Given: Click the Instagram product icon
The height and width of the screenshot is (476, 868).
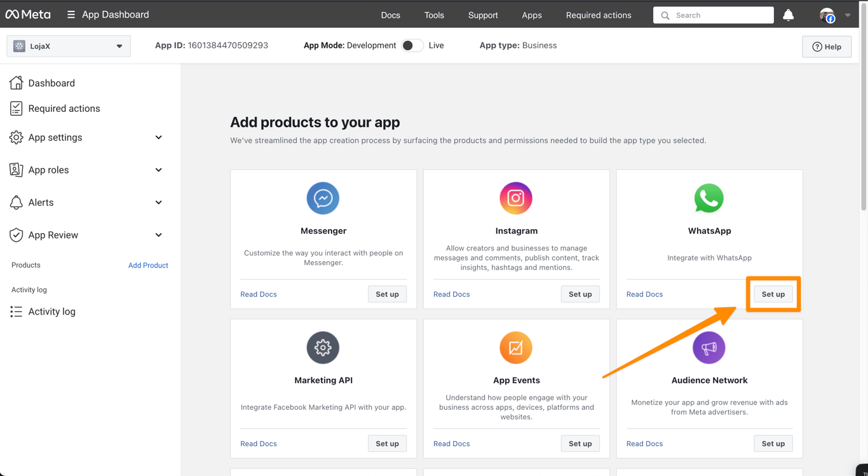Looking at the screenshot, I should click(x=516, y=198).
